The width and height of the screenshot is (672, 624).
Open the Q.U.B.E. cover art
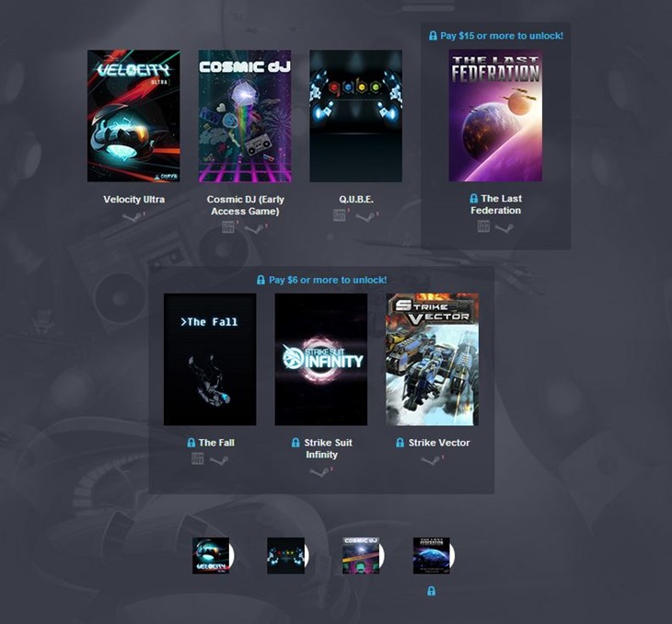[355, 116]
